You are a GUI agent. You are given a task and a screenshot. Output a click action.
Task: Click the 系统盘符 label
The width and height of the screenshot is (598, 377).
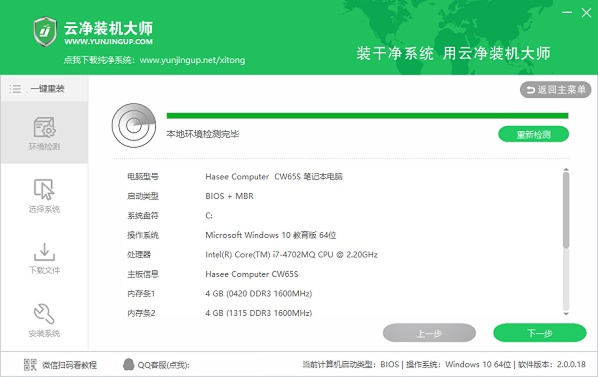coord(143,215)
